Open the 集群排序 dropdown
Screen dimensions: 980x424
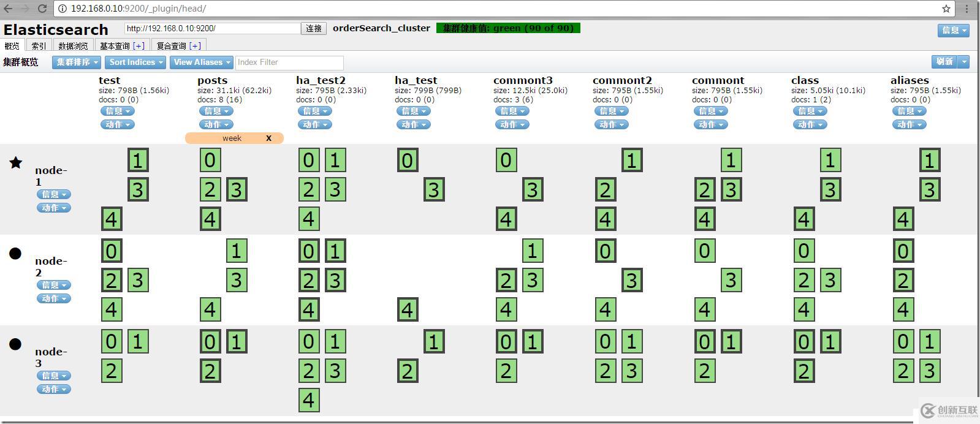[77, 62]
